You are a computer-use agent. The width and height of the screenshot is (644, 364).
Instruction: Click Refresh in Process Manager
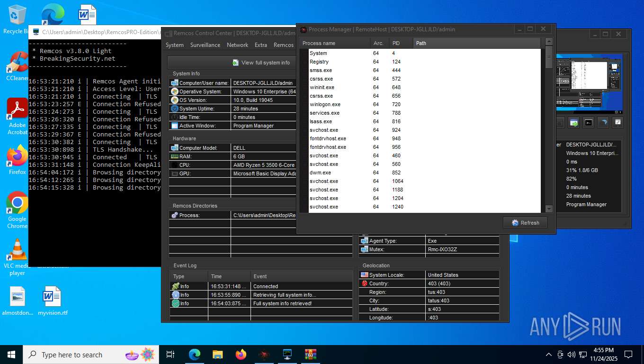click(x=525, y=223)
